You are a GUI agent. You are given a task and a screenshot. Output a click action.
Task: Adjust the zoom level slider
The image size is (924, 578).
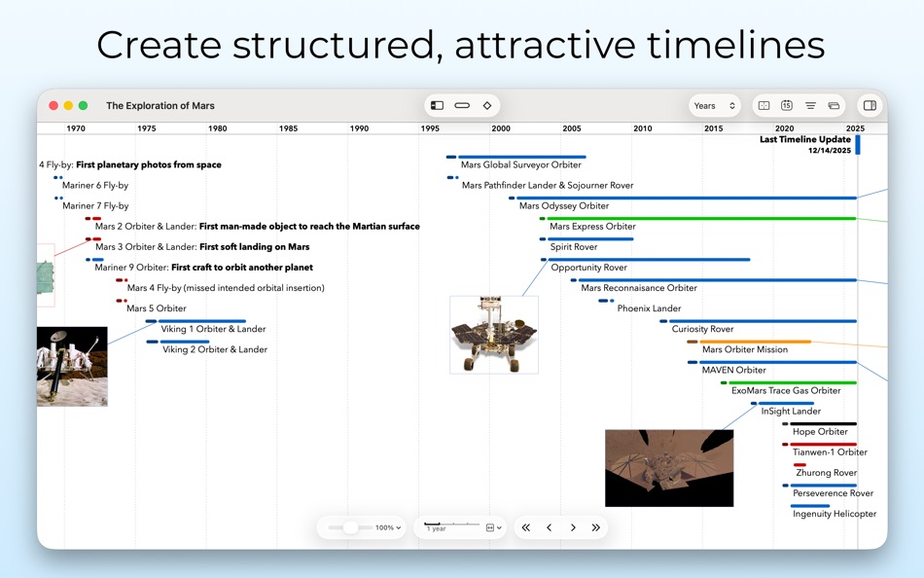pos(350,527)
